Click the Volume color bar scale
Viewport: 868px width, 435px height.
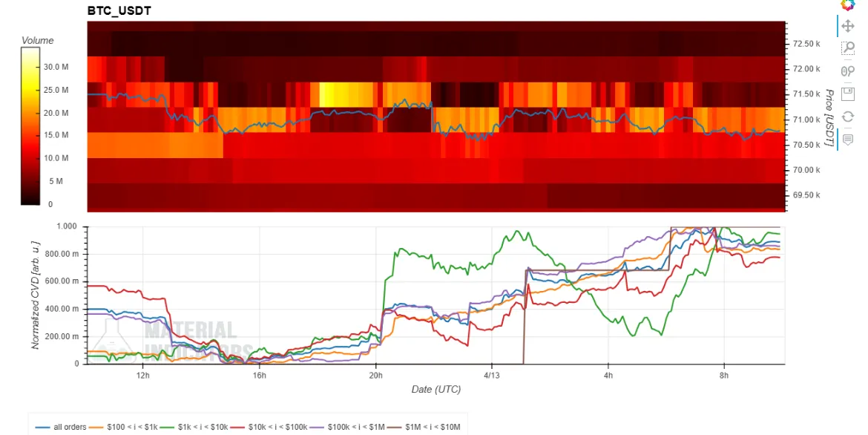point(30,126)
